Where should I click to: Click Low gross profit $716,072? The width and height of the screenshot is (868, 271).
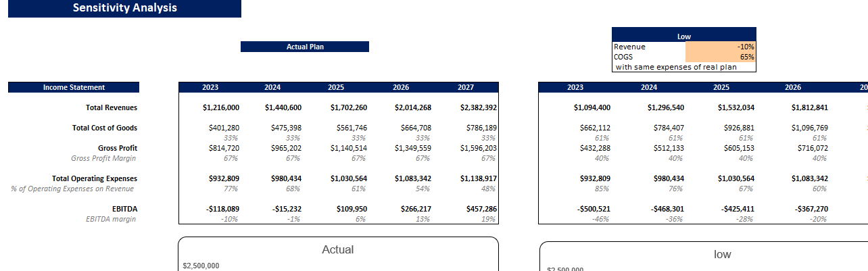[811, 148]
